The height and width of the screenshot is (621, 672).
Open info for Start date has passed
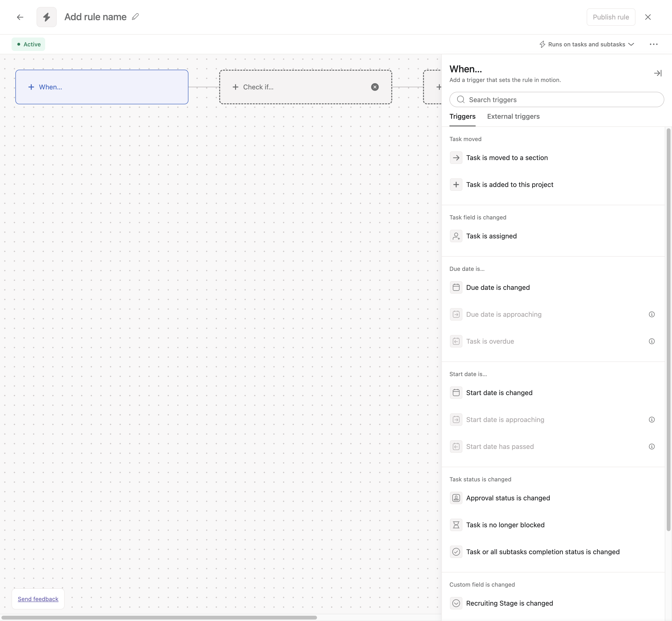coord(652,447)
